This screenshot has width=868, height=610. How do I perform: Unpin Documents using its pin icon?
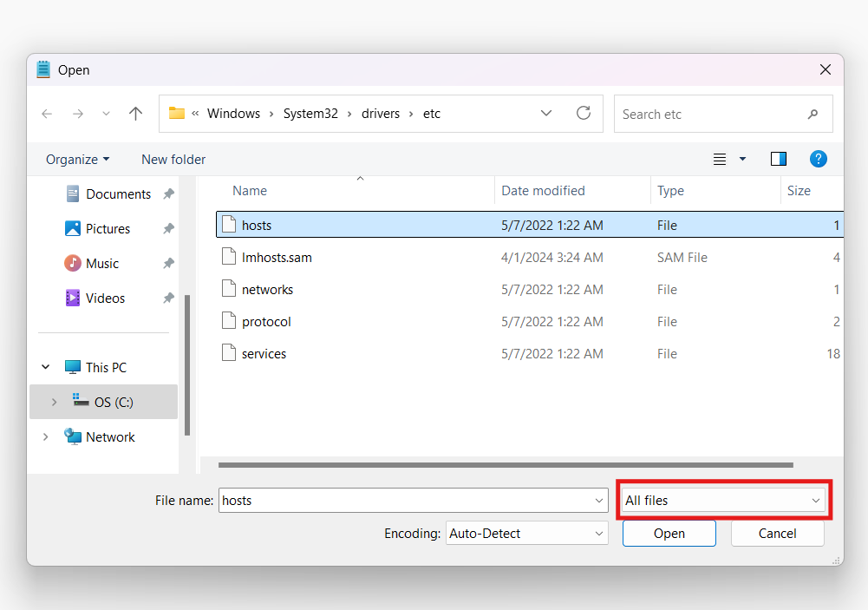[168, 193]
